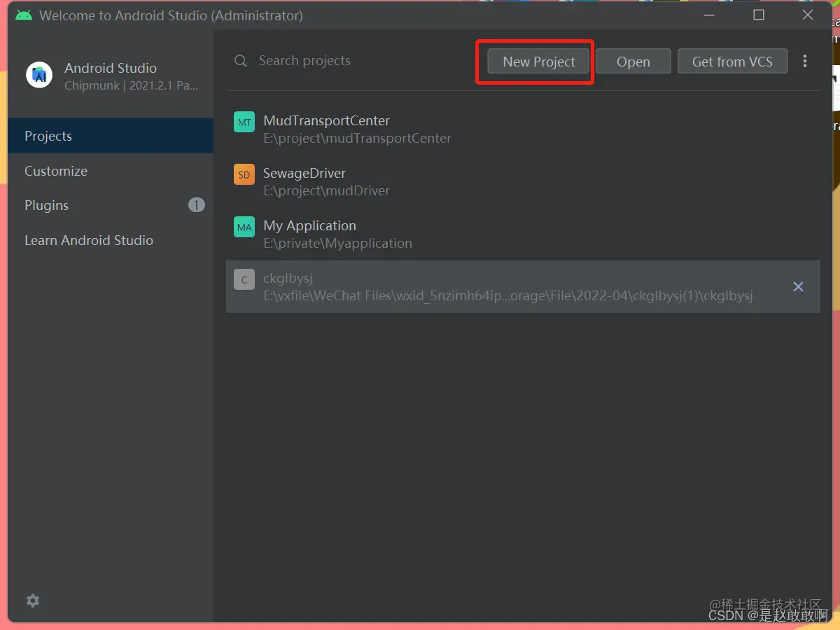Click the Android Studio product name

tap(111, 68)
